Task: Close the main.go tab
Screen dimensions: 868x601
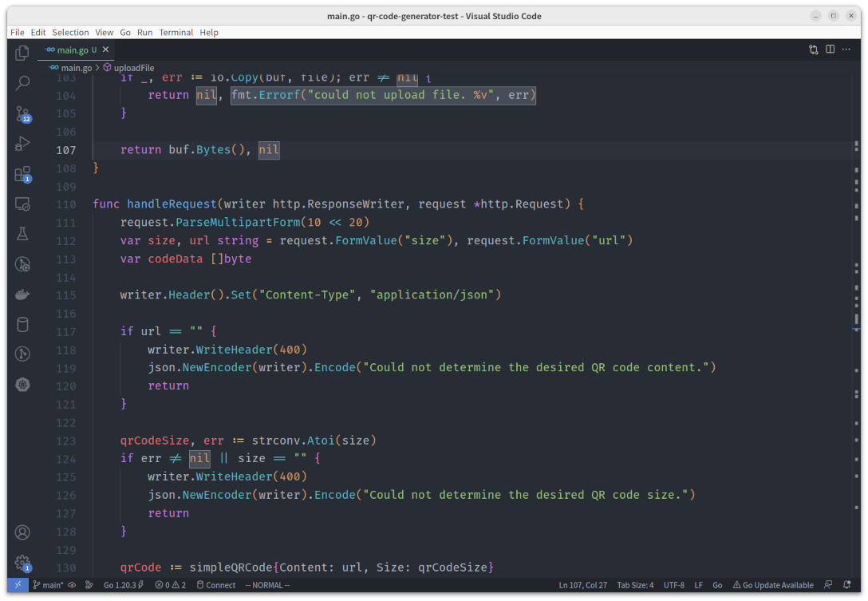Action: (x=105, y=49)
